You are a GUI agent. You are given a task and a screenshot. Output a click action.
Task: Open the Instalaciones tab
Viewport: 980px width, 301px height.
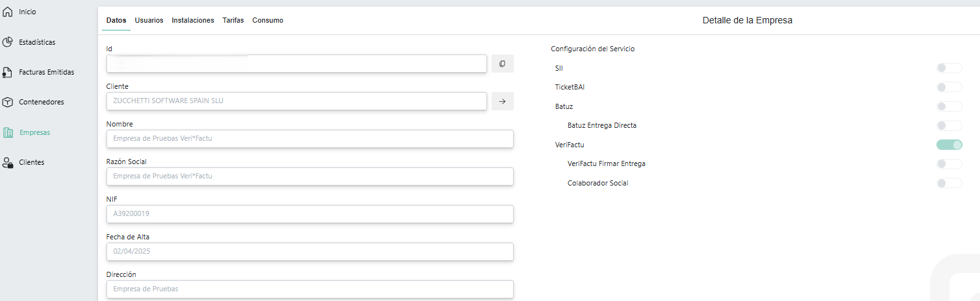[x=193, y=20]
